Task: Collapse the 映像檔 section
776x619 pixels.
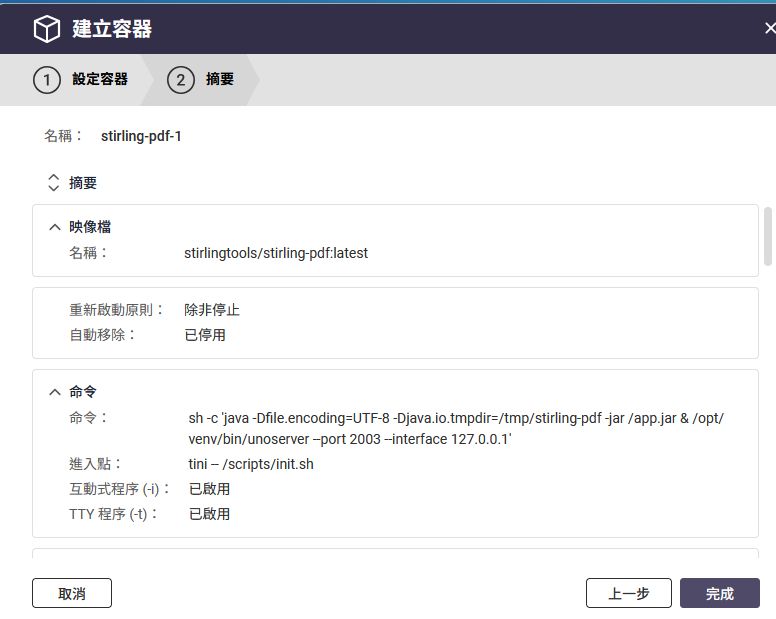Action: click(55, 227)
